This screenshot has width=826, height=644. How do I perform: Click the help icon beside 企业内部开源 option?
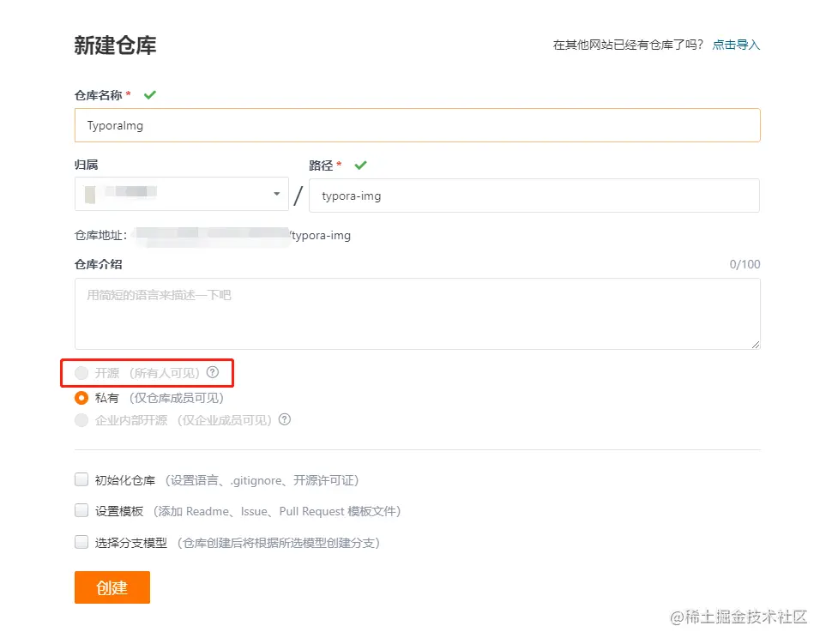coord(285,419)
